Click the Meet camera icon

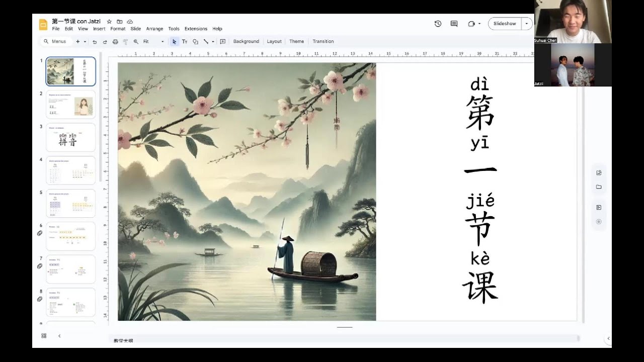[x=471, y=24]
